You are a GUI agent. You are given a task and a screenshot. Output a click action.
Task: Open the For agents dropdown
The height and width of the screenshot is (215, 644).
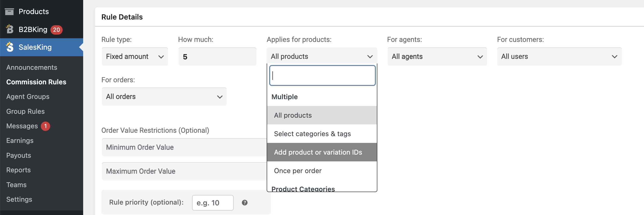click(x=437, y=56)
